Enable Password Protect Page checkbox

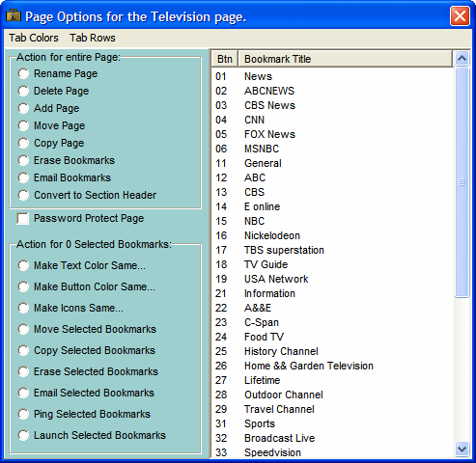pyautogui.click(x=23, y=219)
